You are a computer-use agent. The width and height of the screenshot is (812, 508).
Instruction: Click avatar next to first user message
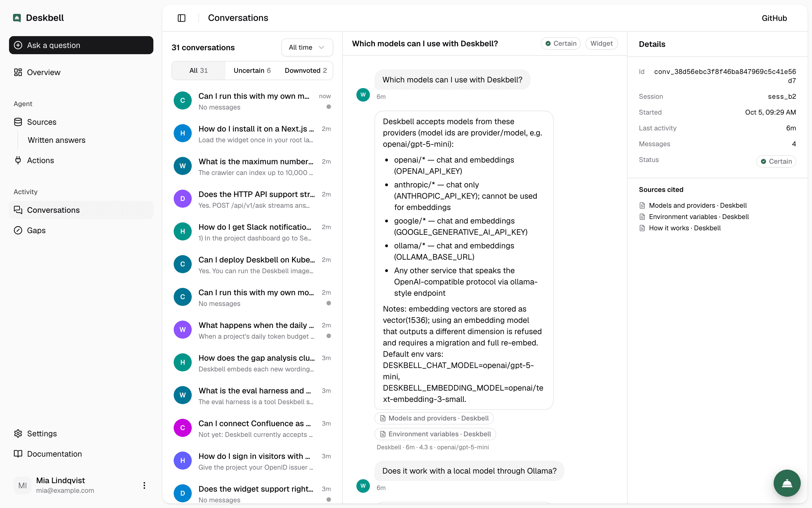[x=363, y=95]
